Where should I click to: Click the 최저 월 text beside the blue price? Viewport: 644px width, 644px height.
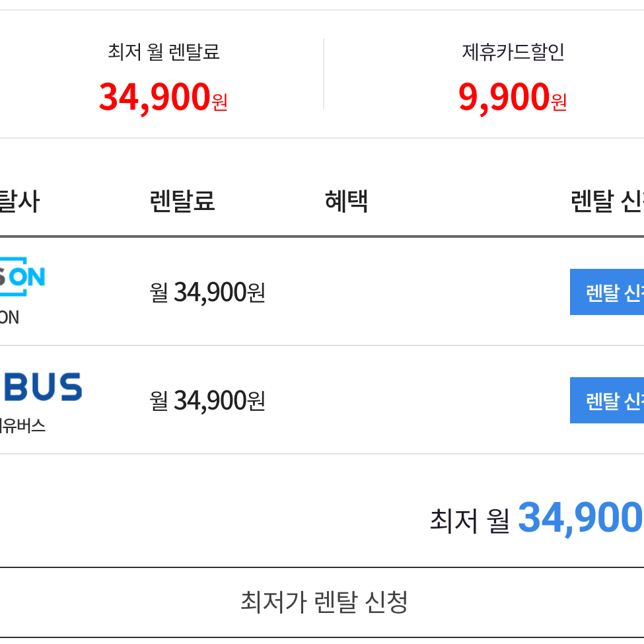[470, 520]
